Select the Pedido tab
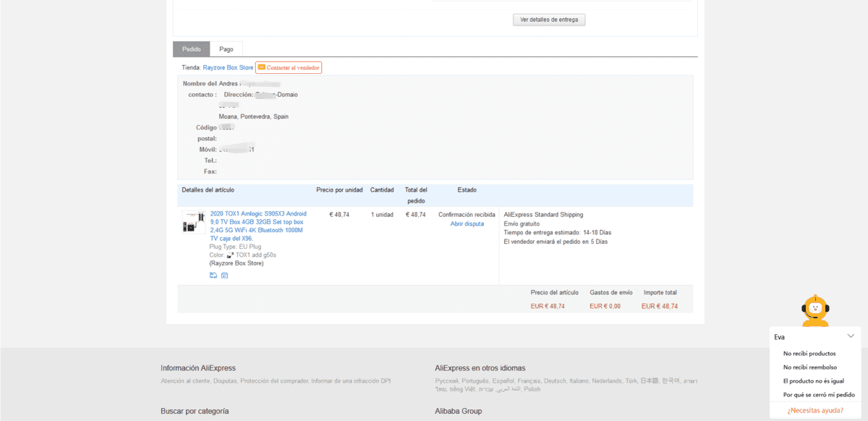This screenshot has width=868, height=421. (192, 49)
